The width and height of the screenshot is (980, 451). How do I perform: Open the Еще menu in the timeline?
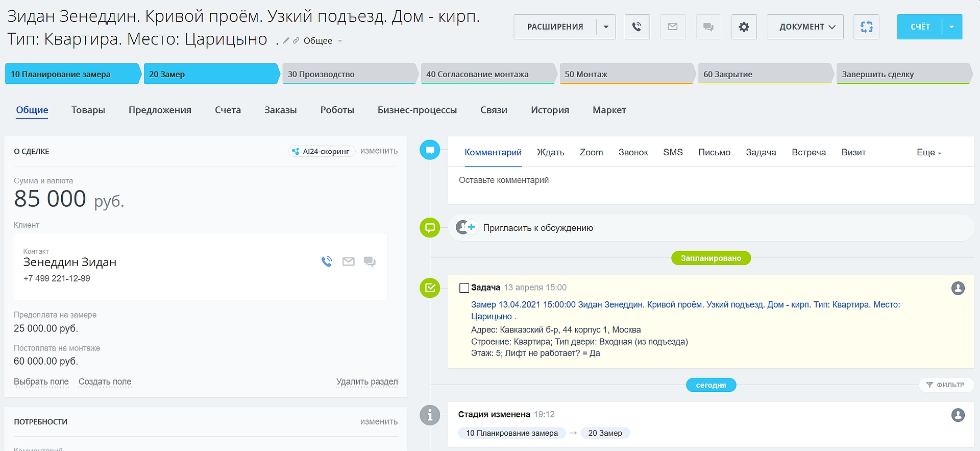(928, 152)
